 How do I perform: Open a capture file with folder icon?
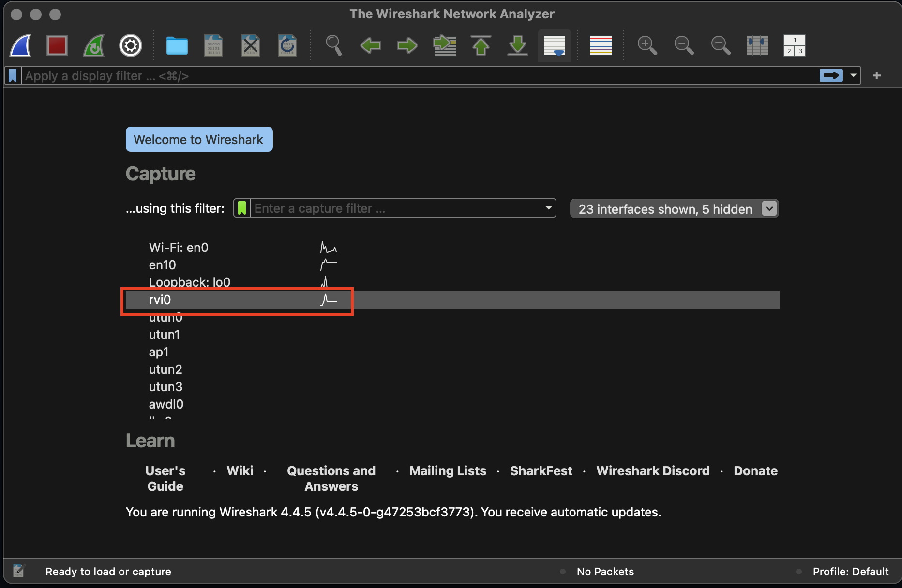[x=177, y=46]
